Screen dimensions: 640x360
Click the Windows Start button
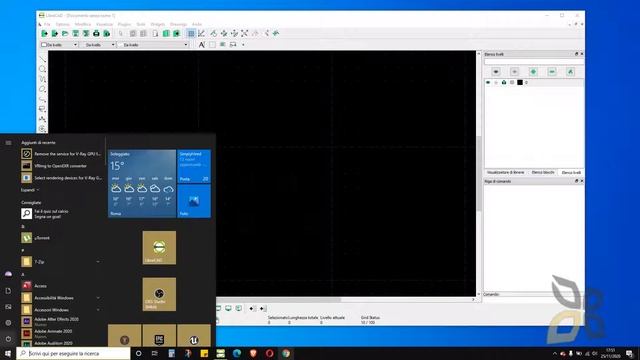tap(8, 353)
